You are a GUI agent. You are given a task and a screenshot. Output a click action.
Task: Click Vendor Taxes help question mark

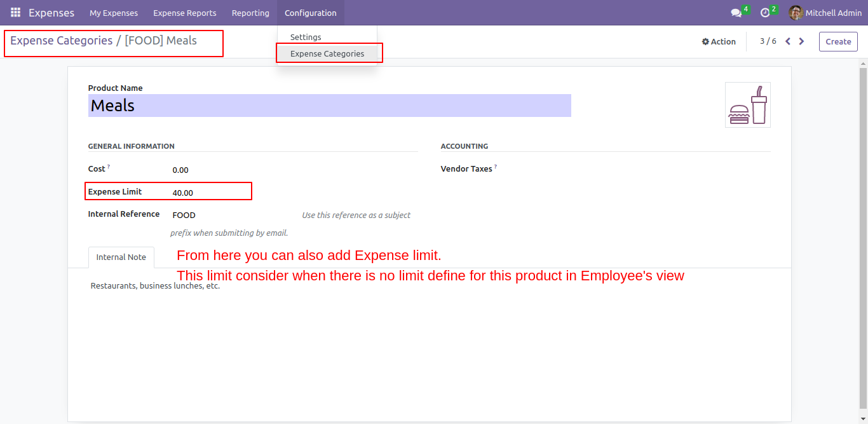click(x=496, y=167)
